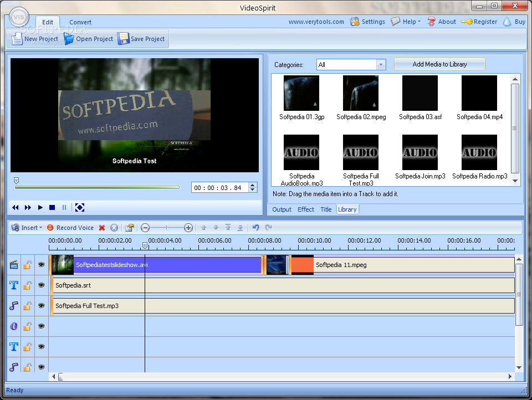
Task: Move track up arrow
Action: click(x=203, y=228)
